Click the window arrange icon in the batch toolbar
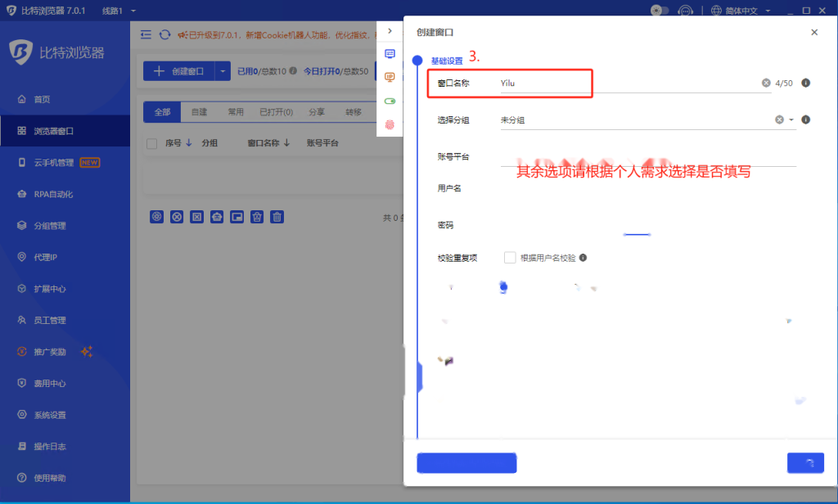 click(237, 217)
